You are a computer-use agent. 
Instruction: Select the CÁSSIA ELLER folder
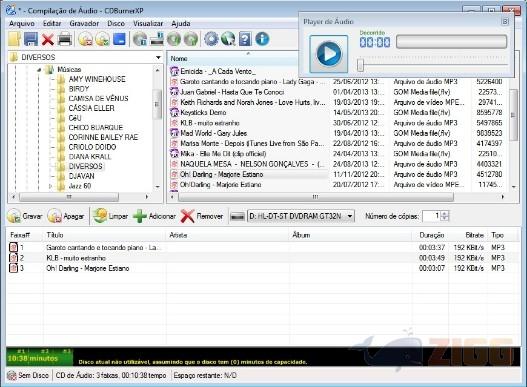[x=91, y=108]
